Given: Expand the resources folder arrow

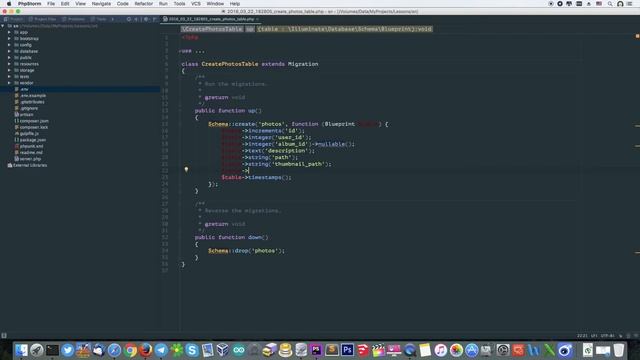Looking at the screenshot, I should pos(9,64).
